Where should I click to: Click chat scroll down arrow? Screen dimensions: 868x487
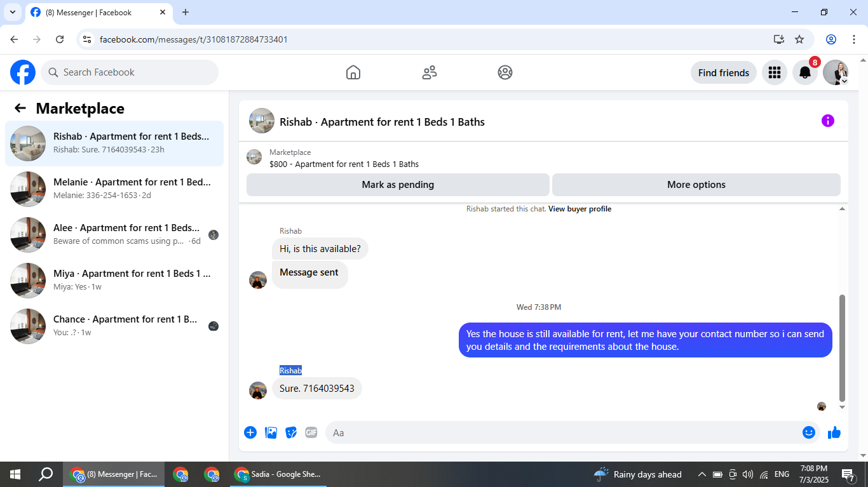[843, 407]
